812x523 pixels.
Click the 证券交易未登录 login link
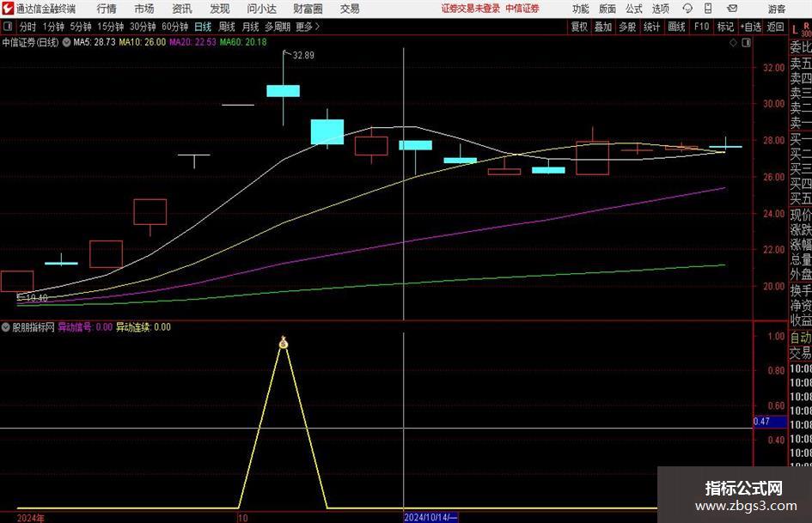471,9
